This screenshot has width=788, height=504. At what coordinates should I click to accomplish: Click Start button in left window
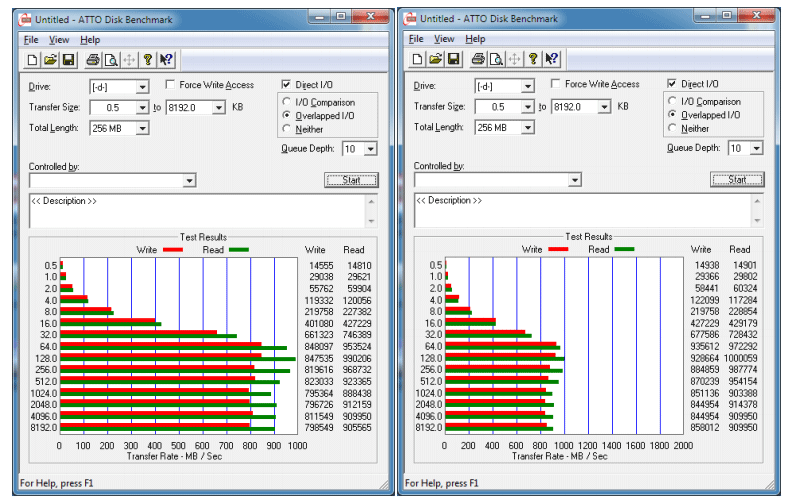point(351,180)
